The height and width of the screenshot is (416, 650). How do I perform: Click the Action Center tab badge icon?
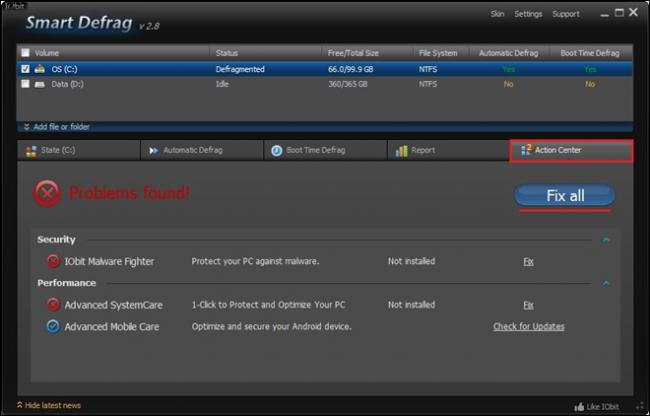(x=526, y=150)
